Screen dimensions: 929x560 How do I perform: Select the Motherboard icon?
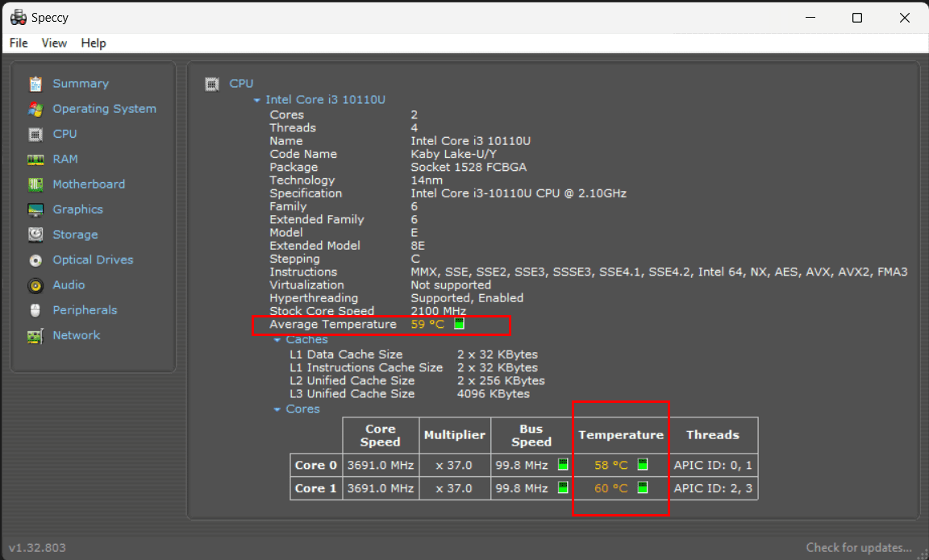point(35,184)
